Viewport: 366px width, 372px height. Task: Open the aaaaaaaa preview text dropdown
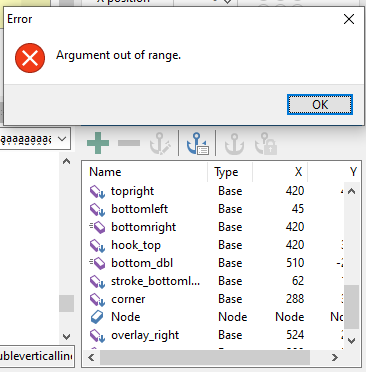[62, 138]
